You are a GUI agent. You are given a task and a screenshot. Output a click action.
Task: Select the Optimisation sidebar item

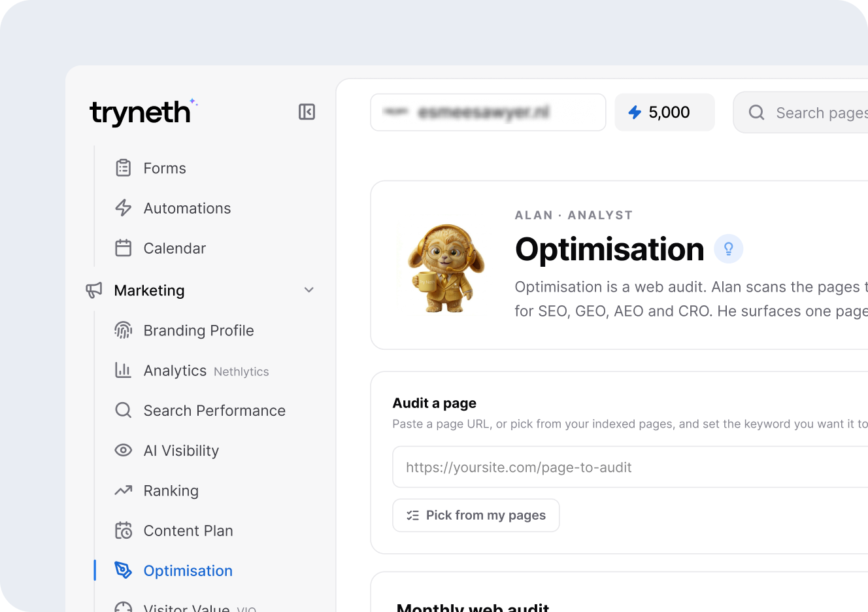click(x=188, y=570)
